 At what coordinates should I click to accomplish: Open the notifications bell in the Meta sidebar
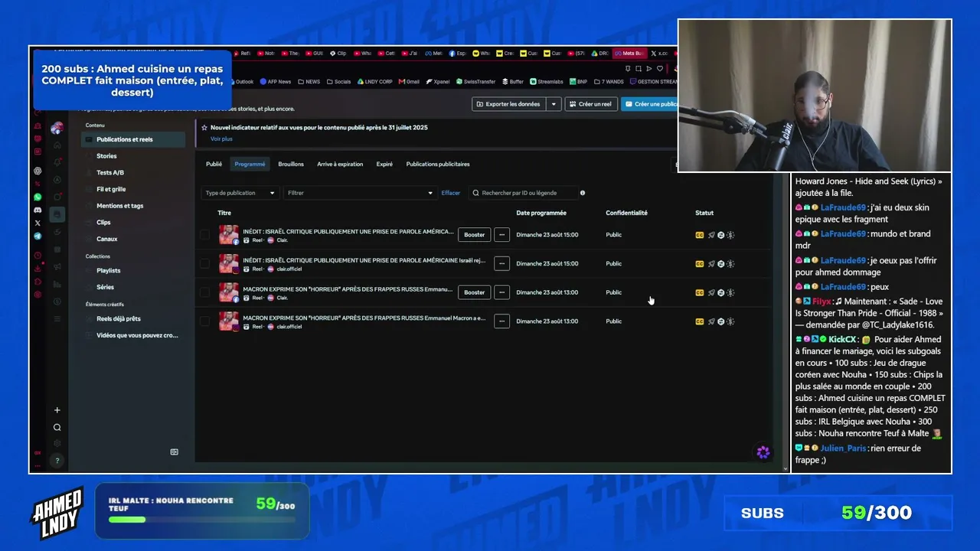tap(57, 162)
